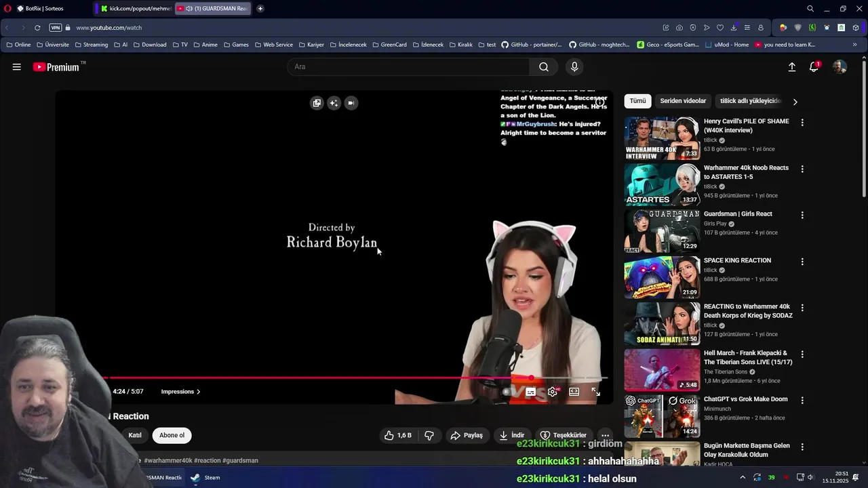Click the Katıl join button

(135, 435)
